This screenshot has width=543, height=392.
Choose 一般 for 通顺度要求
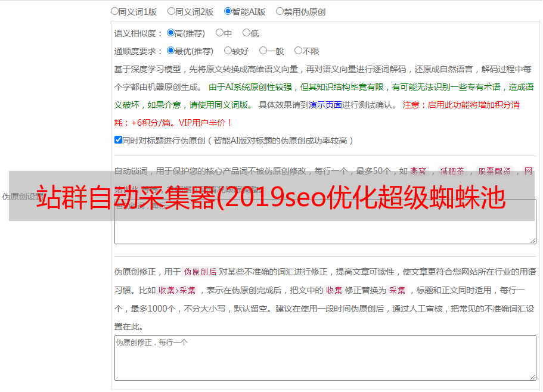[263, 51]
